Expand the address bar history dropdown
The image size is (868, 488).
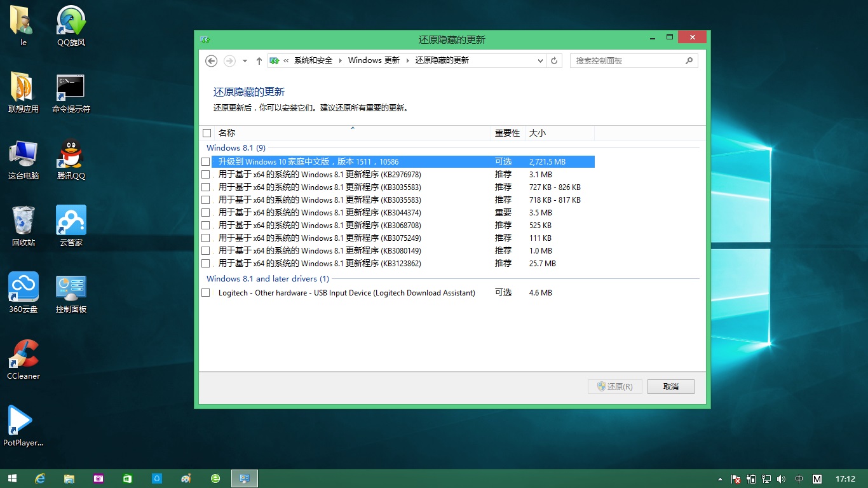tap(540, 60)
